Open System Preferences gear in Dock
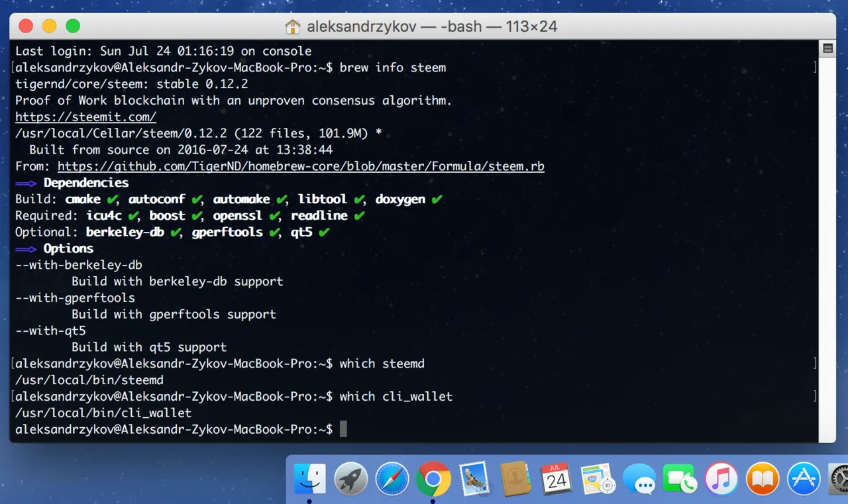Viewport: 848px width, 504px height. point(839,479)
